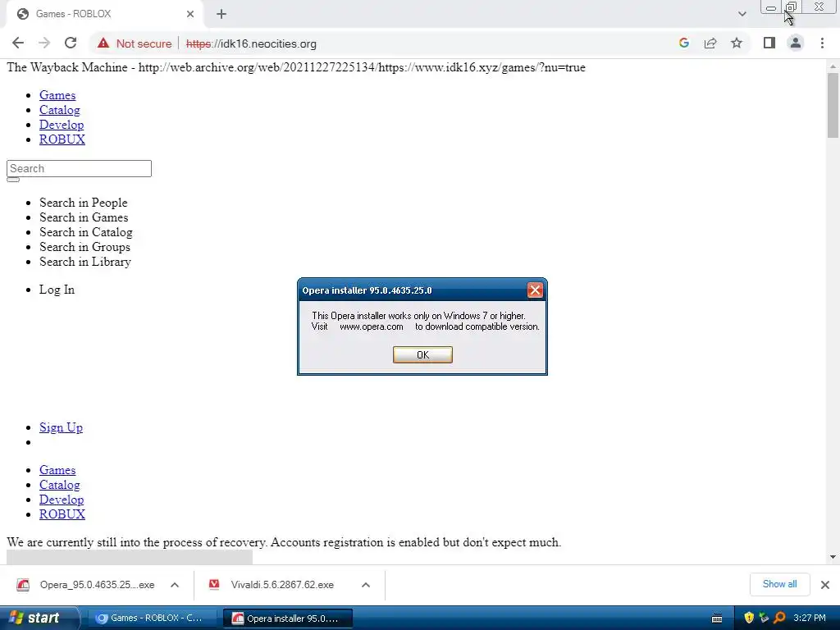Click the Wayback Machine archive URL text
This screenshot has width=840, height=630.
point(362,67)
